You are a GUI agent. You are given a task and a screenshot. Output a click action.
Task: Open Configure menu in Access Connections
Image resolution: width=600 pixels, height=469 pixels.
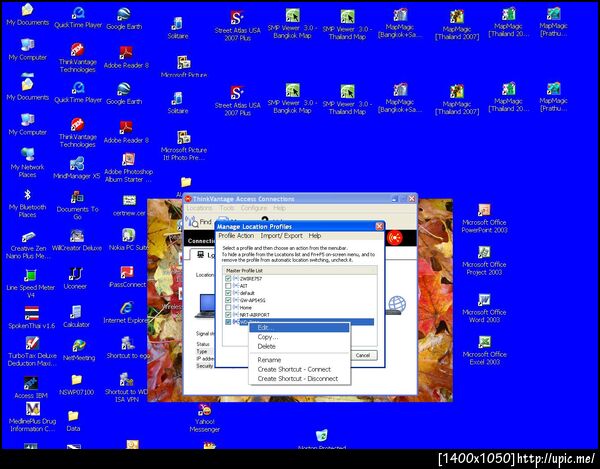254,208
